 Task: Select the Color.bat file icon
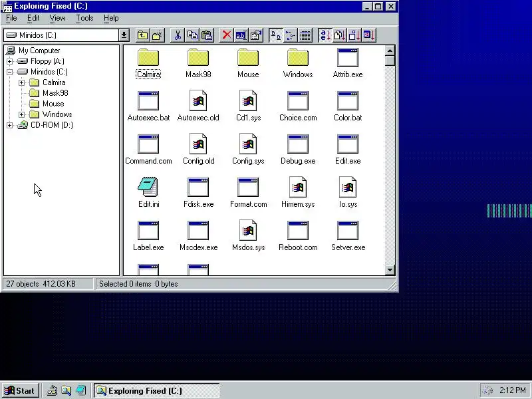(348, 101)
